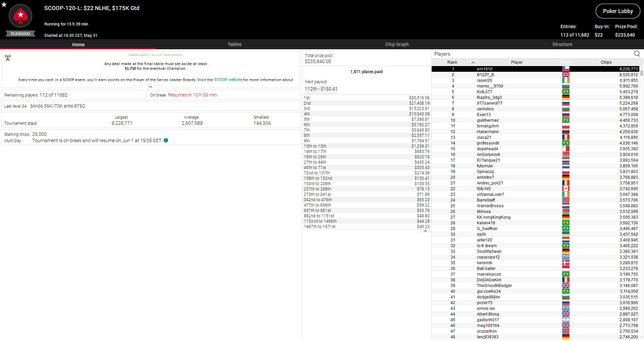Click the flag next to ciaca21
This screenshot has height=341, width=644.
[x=566, y=137]
